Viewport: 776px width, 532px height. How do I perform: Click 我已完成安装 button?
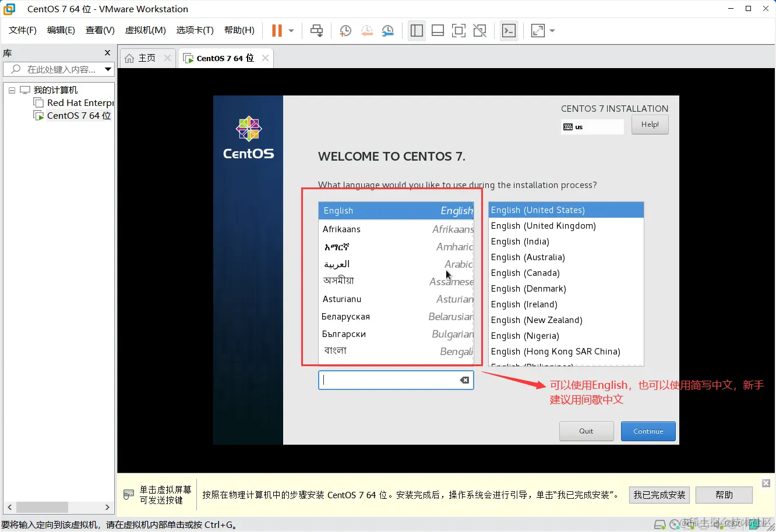[x=659, y=495]
